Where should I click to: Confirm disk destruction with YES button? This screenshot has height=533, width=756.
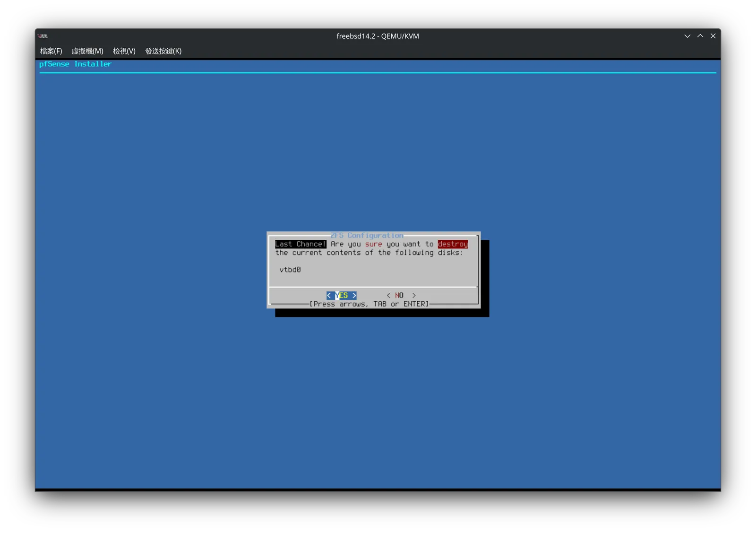pyautogui.click(x=342, y=295)
